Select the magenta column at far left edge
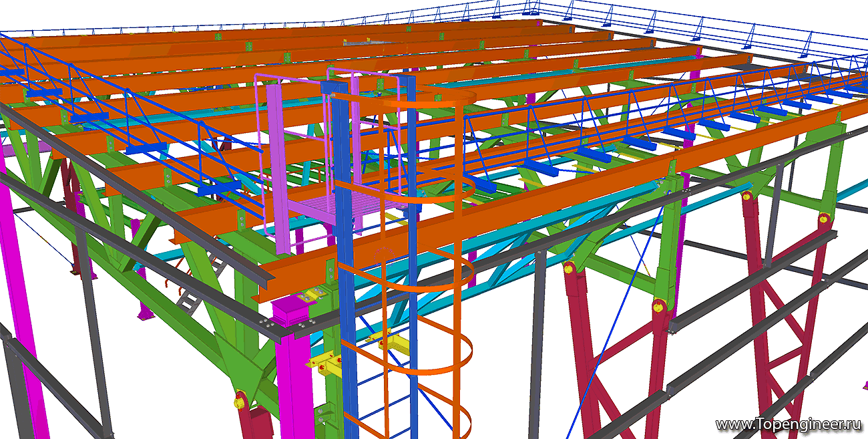 point(22,294)
